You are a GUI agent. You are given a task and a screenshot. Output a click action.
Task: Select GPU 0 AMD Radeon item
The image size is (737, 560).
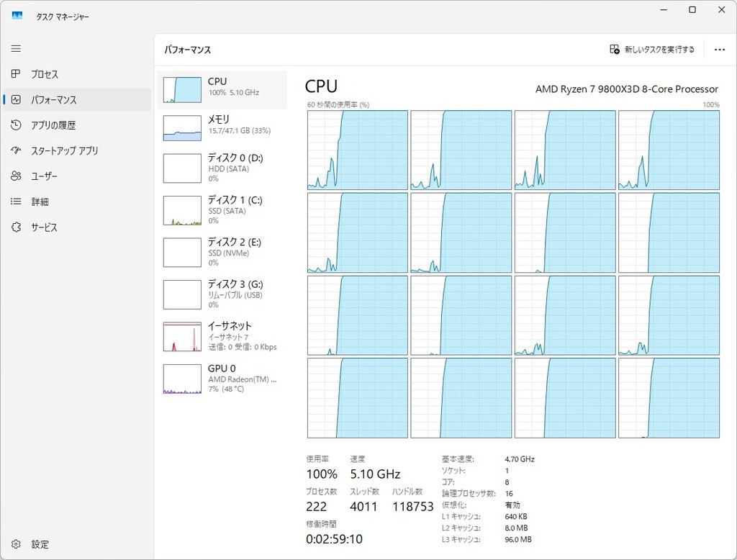tap(222, 379)
